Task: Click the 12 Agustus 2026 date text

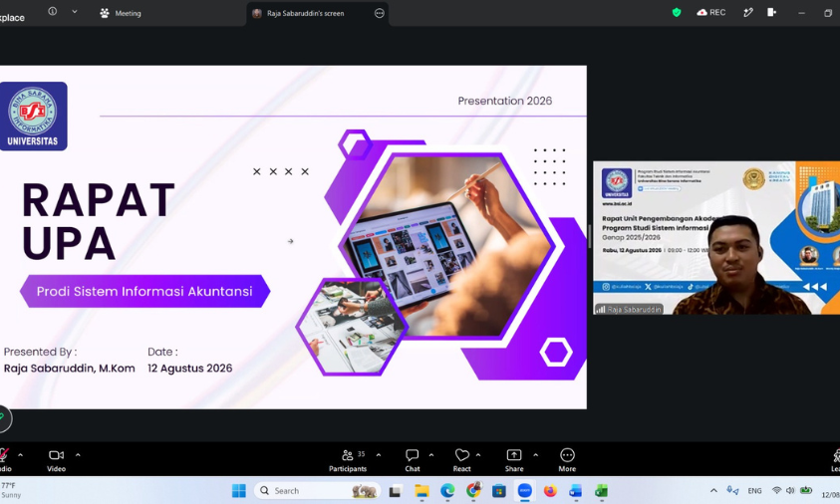Action: pyautogui.click(x=189, y=368)
